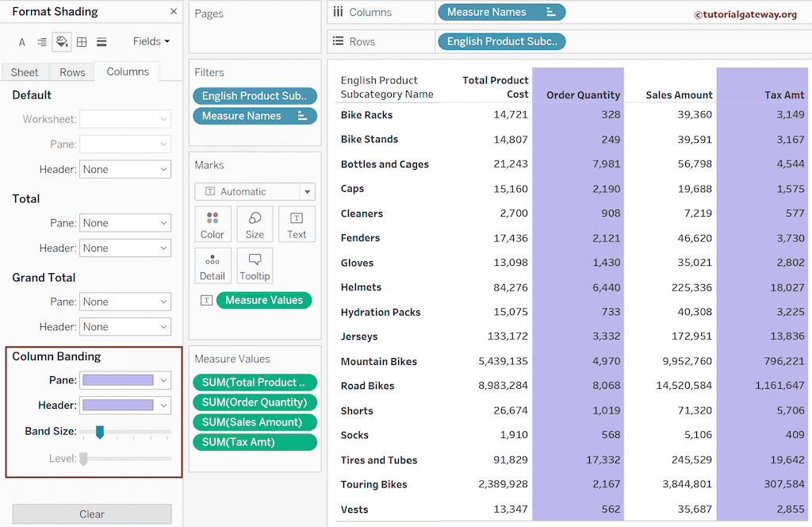This screenshot has width=812, height=527.
Task: Select the SUM(Sales Amount) pill
Action: tap(255, 422)
